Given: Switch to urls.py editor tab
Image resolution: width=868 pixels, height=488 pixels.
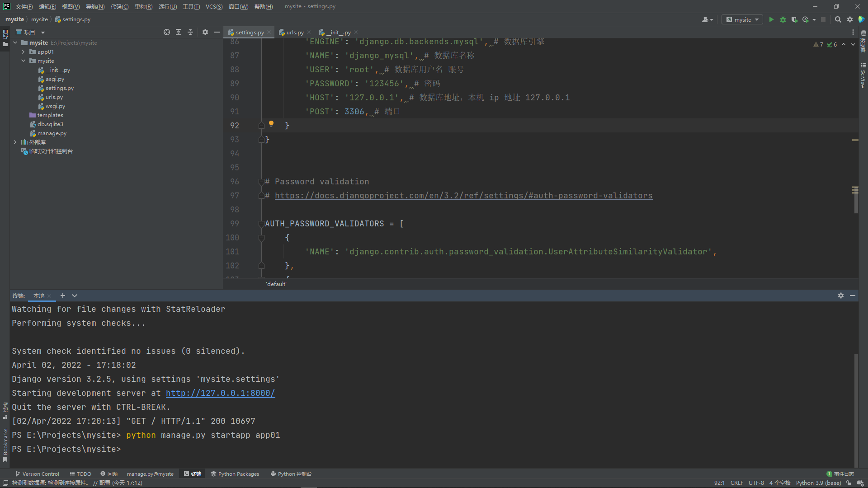Looking at the screenshot, I should tap(295, 32).
